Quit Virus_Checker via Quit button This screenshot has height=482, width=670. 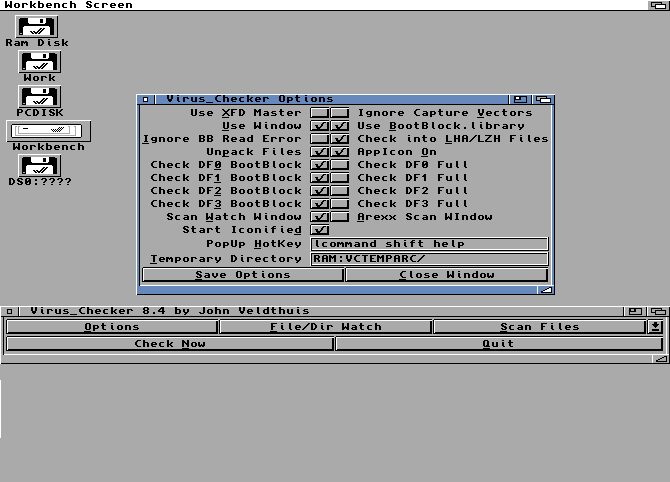tap(499, 344)
